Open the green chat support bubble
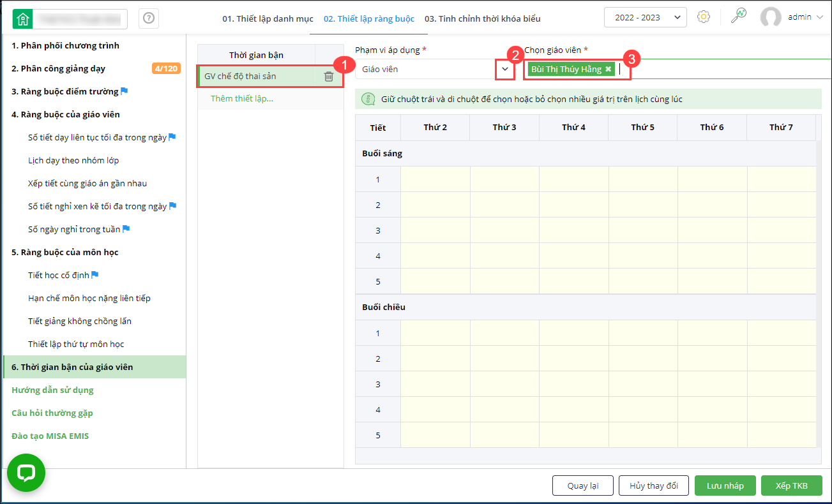The height and width of the screenshot is (504, 832). pyautogui.click(x=26, y=472)
